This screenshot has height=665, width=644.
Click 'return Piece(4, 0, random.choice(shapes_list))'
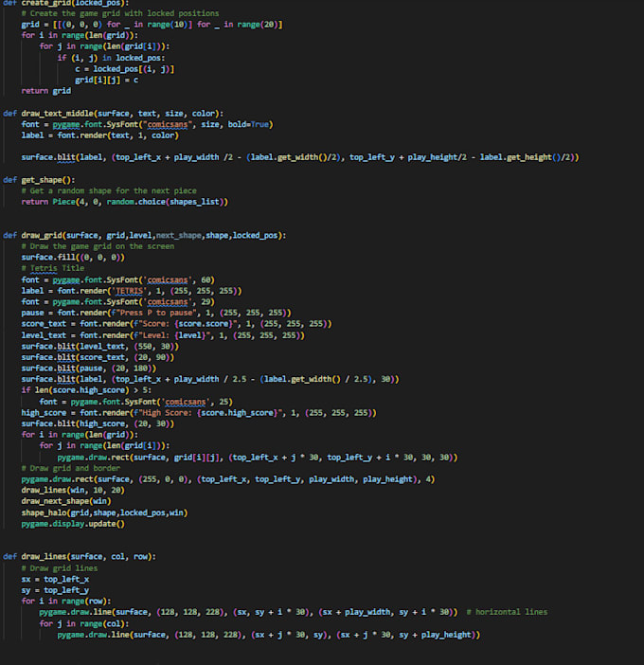[x=125, y=202]
